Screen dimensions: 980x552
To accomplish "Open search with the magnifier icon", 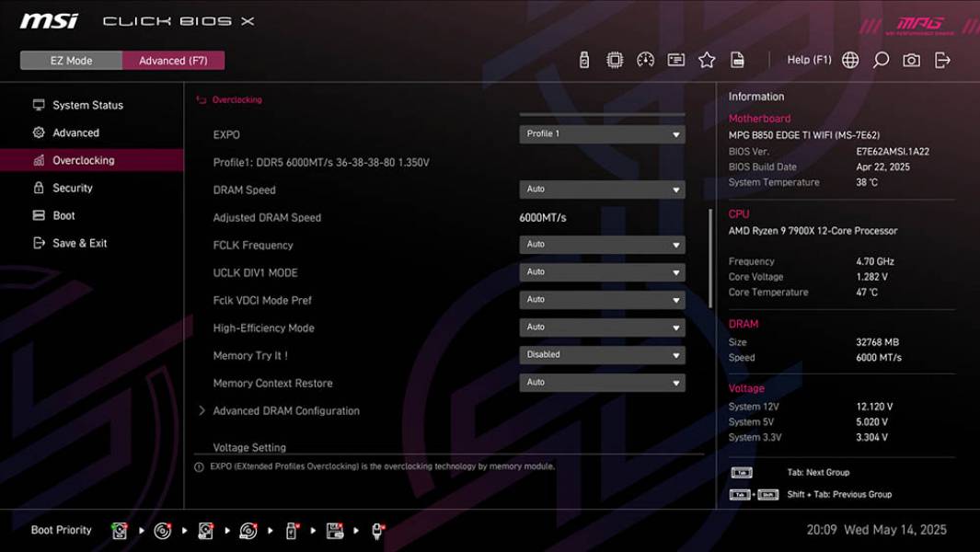I will (881, 60).
